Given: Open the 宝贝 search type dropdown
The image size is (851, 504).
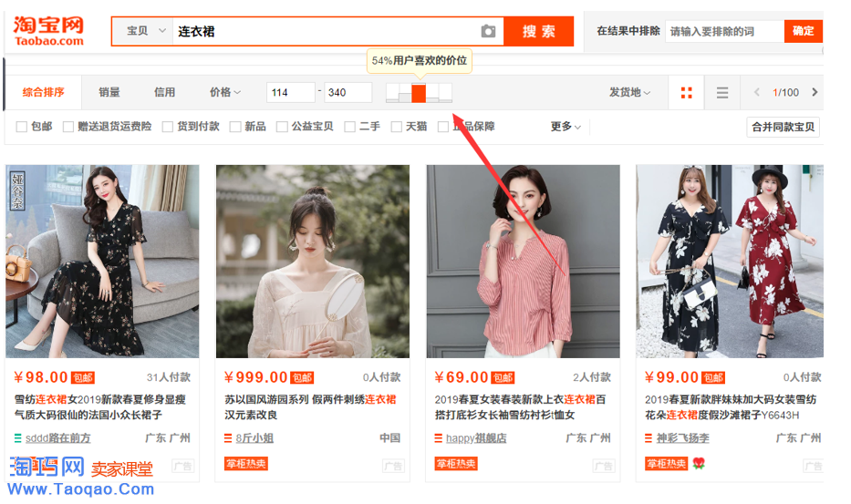Looking at the screenshot, I should point(142,32).
